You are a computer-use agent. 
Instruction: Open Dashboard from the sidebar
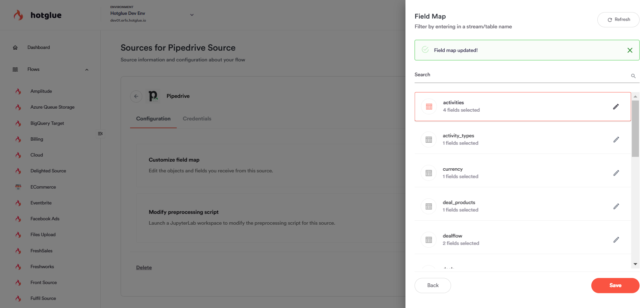[x=39, y=48]
